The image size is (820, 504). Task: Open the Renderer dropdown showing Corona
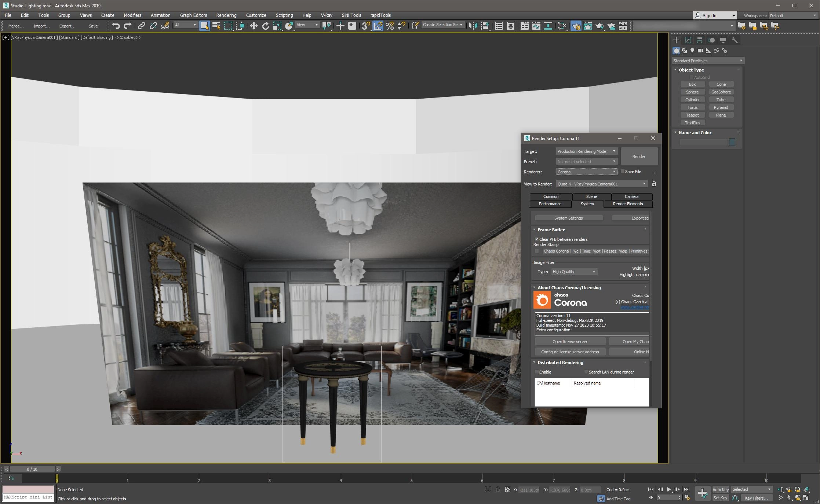[x=587, y=172]
